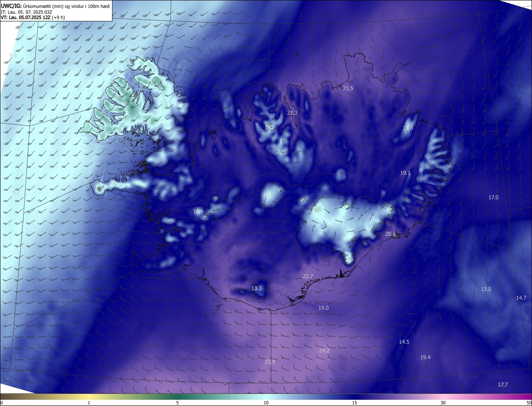Click the 30 tick label on the color scale
Image resolution: width=532 pixels, height=406 pixels.
tap(443, 403)
